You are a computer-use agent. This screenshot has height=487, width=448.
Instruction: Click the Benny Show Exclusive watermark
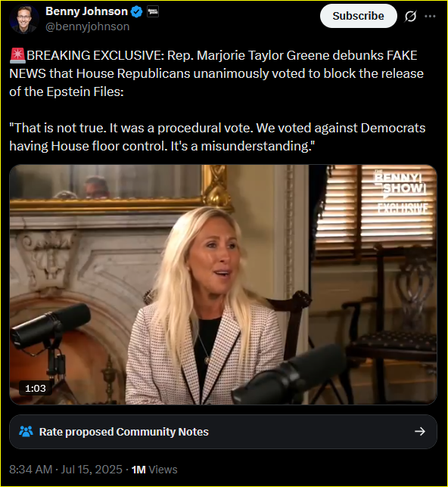[401, 193]
